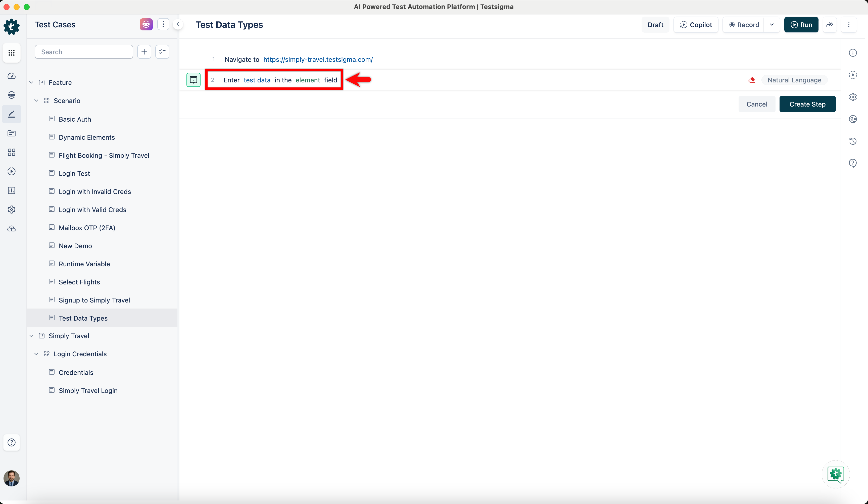Click the test cases Search field
This screenshot has width=868, height=504.
click(x=84, y=52)
